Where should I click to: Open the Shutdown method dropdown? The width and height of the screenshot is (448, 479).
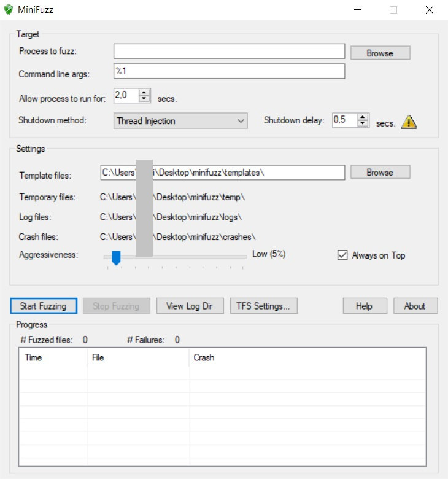pos(180,120)
